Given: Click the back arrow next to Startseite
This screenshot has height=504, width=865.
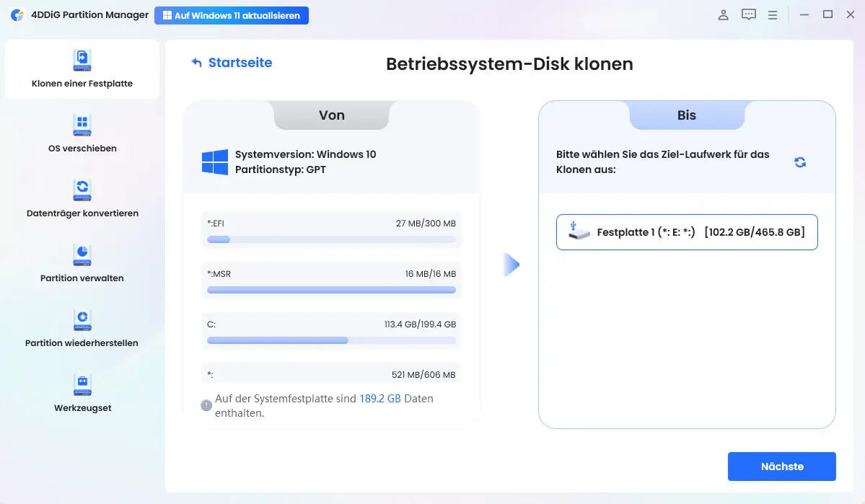Looking at the screenshot, I should [196, 62].
